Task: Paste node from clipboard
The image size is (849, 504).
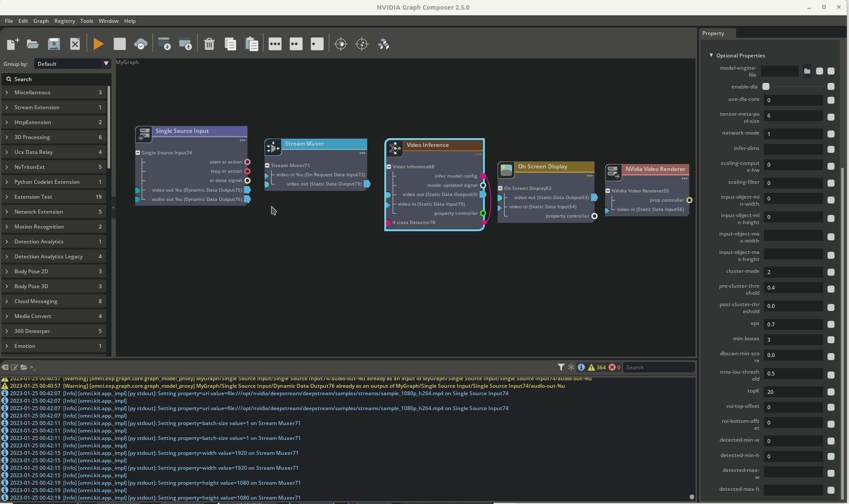Action: [x=251, y=43]
